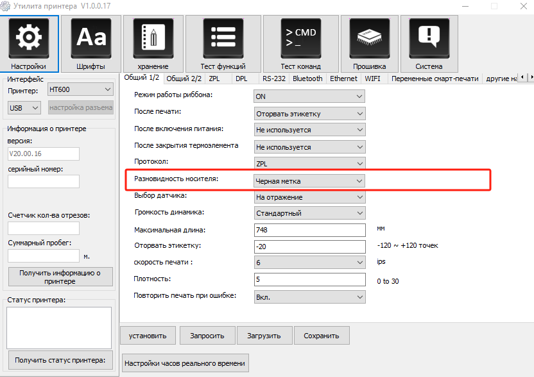This screenshot has height=377, width=534.
Task: Click the '0 to 30' range text
Action: click(x=388, y=281)
